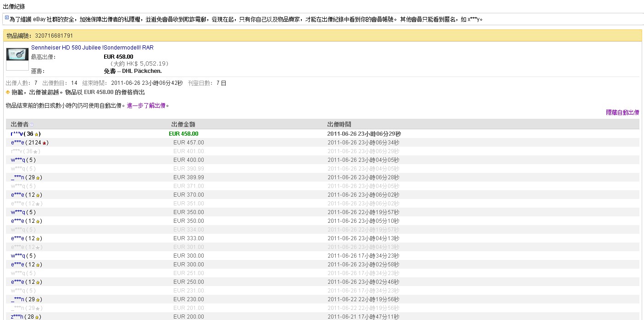Click the 出價紀錄 page heading
Screen dimensions: 644x320
point(14,6)
